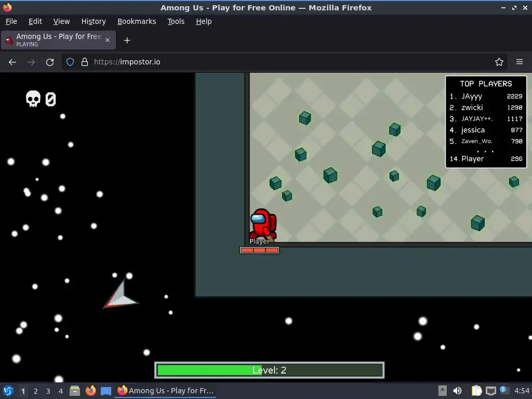Open the Help menu

(204, 21)
